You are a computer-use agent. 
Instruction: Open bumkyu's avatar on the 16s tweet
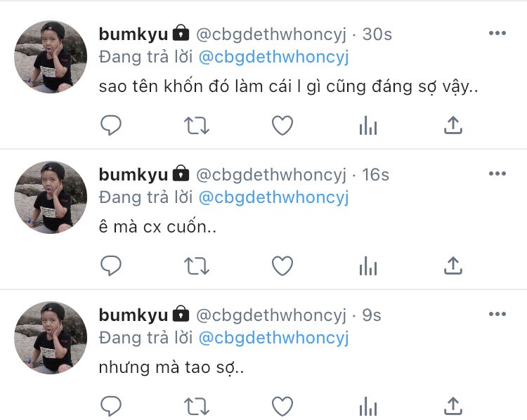pyautogui.click(x=51, y=197)
